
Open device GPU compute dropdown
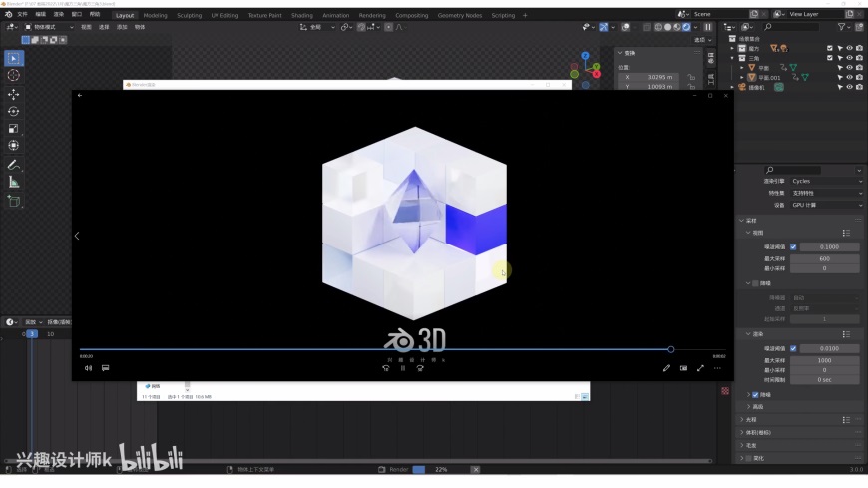pos(826,205)
